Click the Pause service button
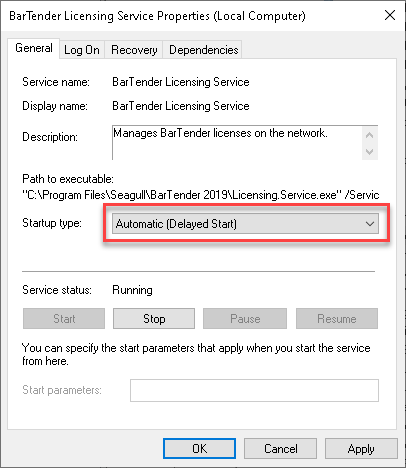This screenshot has width=406, height=468. tap(245, 319)
